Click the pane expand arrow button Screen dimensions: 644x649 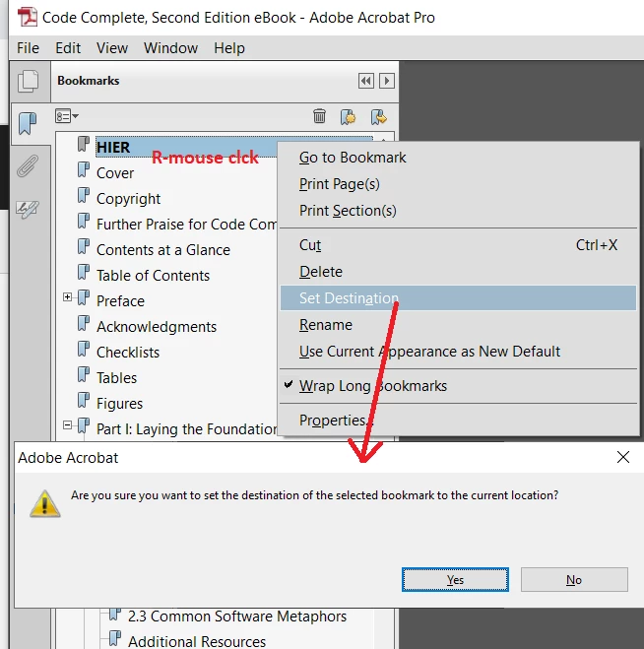387,81
